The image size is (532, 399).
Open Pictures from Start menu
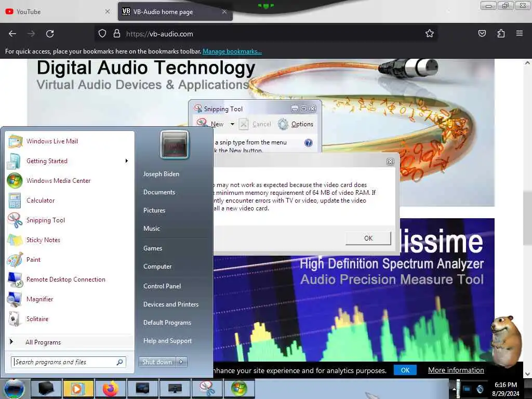pos(154,210)
